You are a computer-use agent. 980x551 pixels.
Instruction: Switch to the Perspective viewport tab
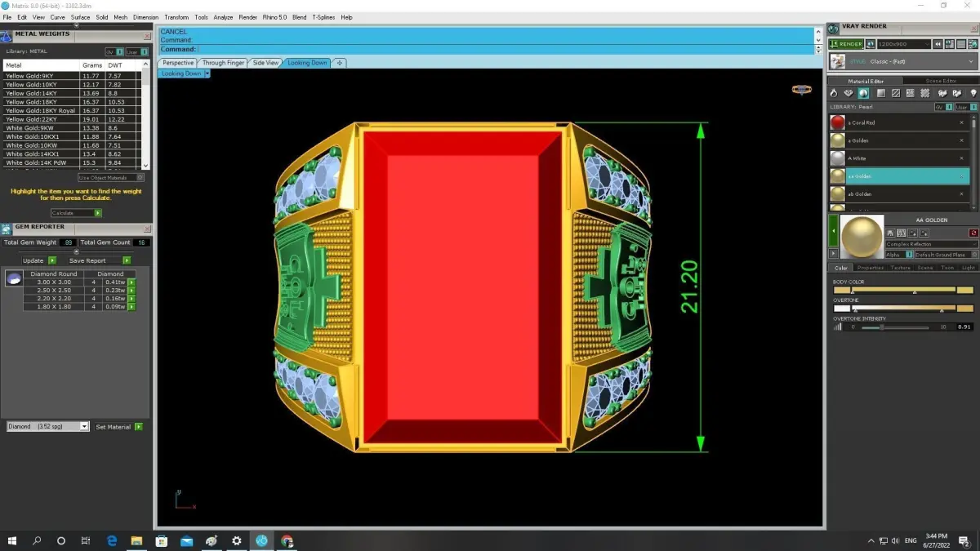point(178,63)
